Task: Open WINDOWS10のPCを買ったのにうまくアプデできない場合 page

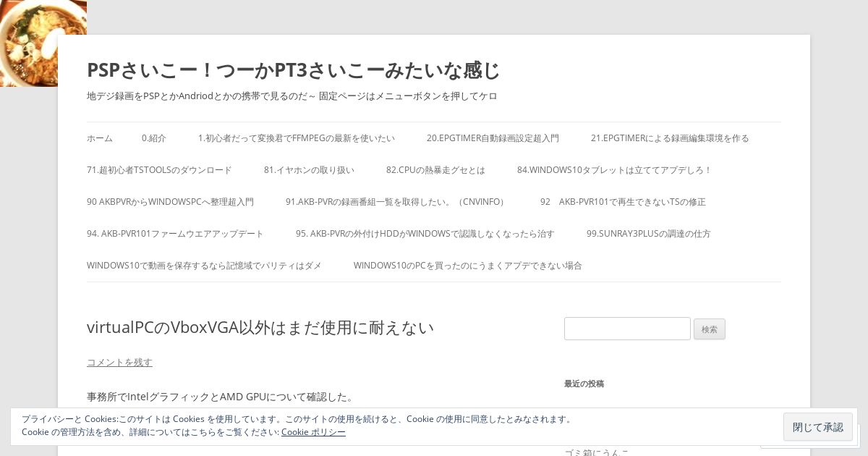Action: pyautogui.click(x=468, y=266)
